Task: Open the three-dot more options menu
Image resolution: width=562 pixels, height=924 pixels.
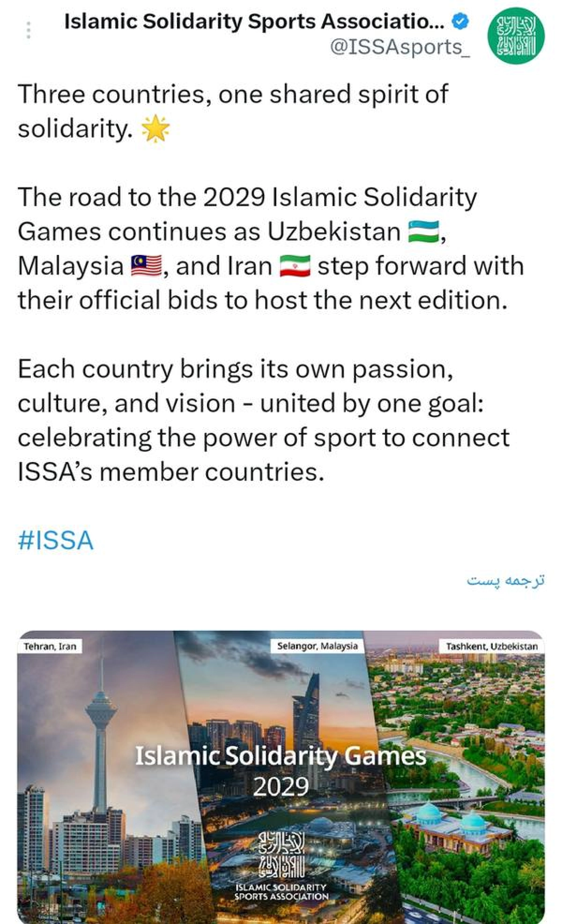Action: (29, 30)
